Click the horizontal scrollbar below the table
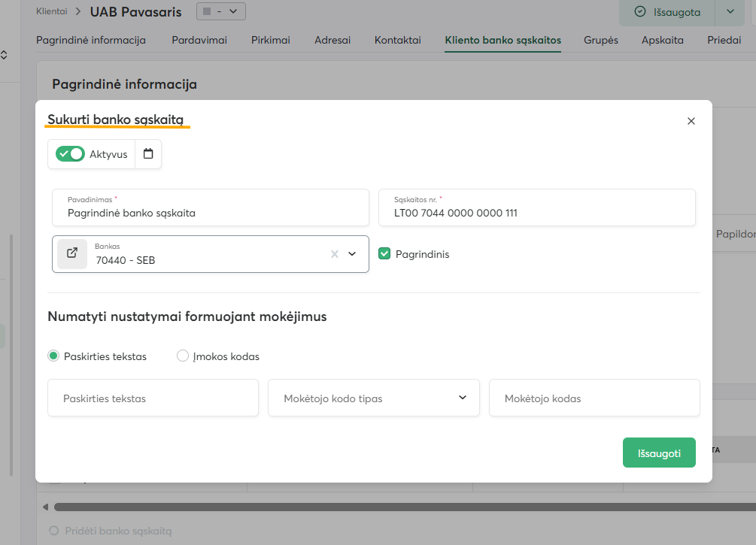 [376, 507]
